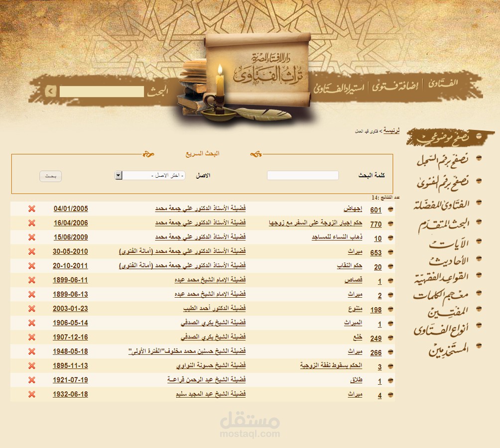
Task: Click fatwa number 198
Action: pos(376,310)
